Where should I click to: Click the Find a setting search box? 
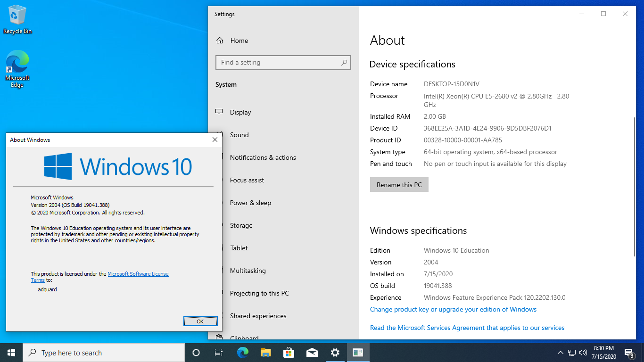pos(283,62)
